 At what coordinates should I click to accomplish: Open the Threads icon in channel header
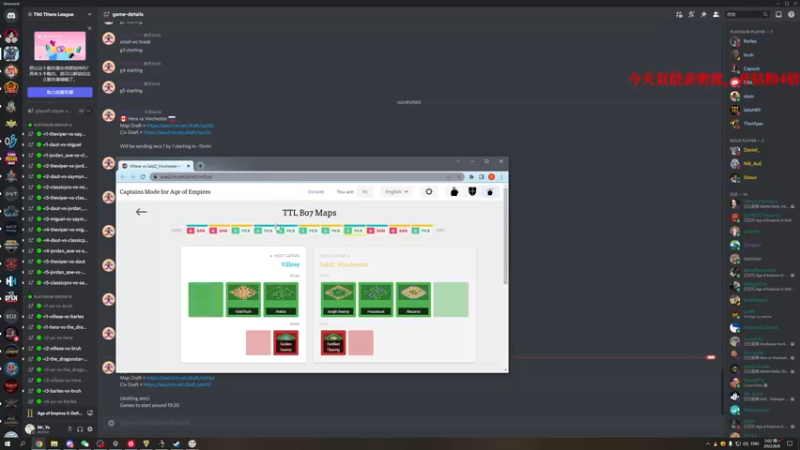[679, 14]
